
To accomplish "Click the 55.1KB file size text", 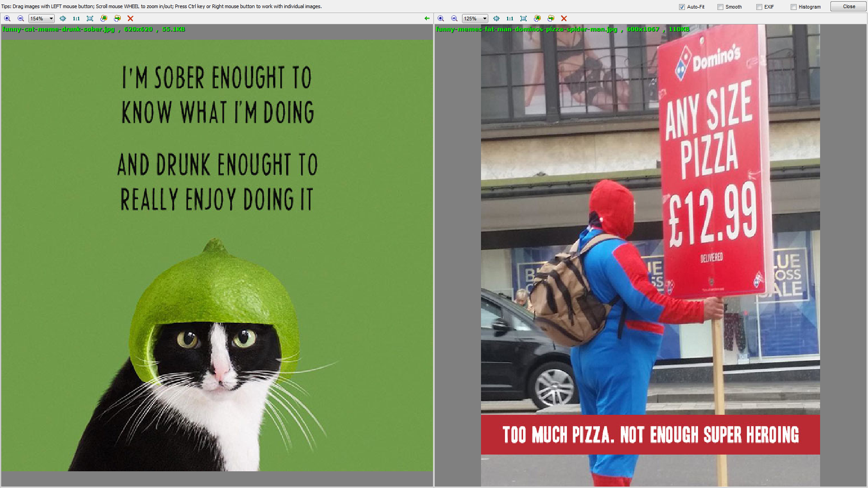I will tap(174, 29).
